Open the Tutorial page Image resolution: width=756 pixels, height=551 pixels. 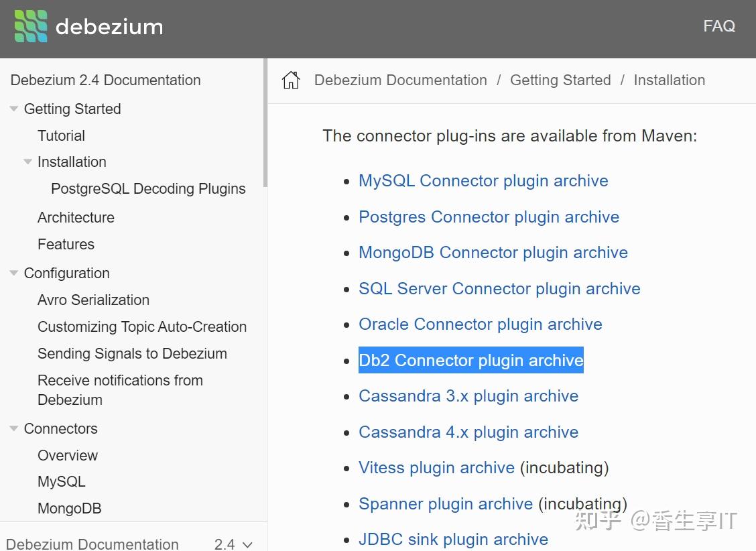click(x=61, y=135)
